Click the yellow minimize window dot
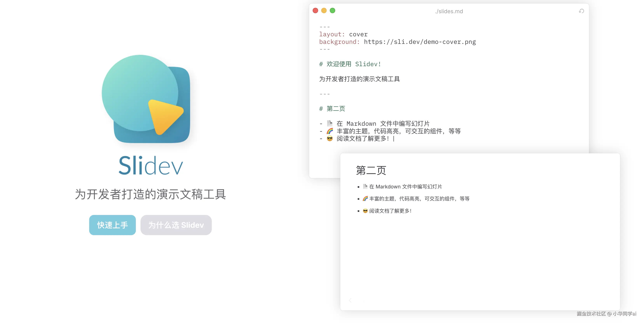The image size is (644, 324). [324, 10]
